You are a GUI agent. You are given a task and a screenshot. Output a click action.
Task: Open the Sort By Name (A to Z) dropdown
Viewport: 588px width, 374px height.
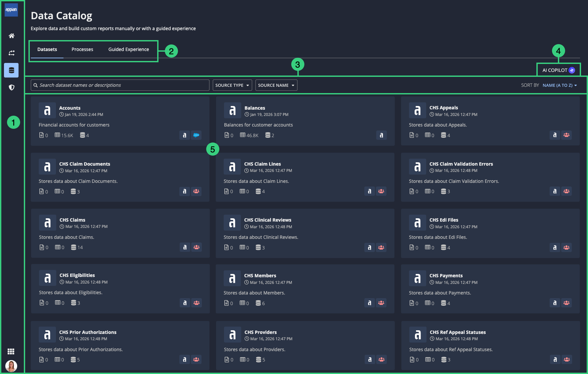coord(560,85)
